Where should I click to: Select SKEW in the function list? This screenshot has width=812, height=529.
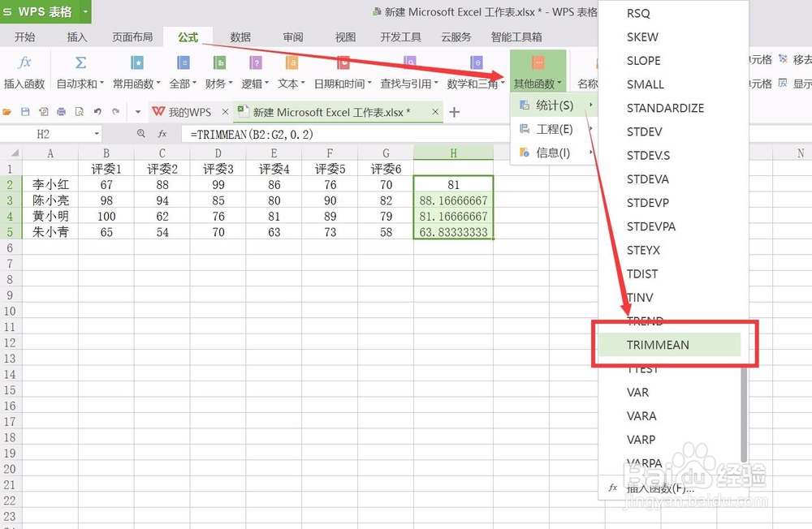point(642,37)
